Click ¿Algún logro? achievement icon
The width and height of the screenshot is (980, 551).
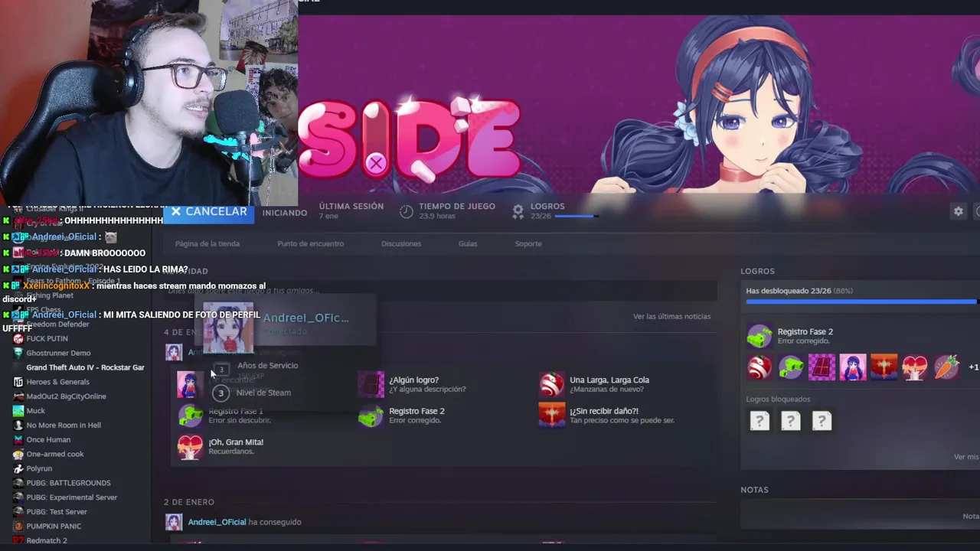coord(371,384)
